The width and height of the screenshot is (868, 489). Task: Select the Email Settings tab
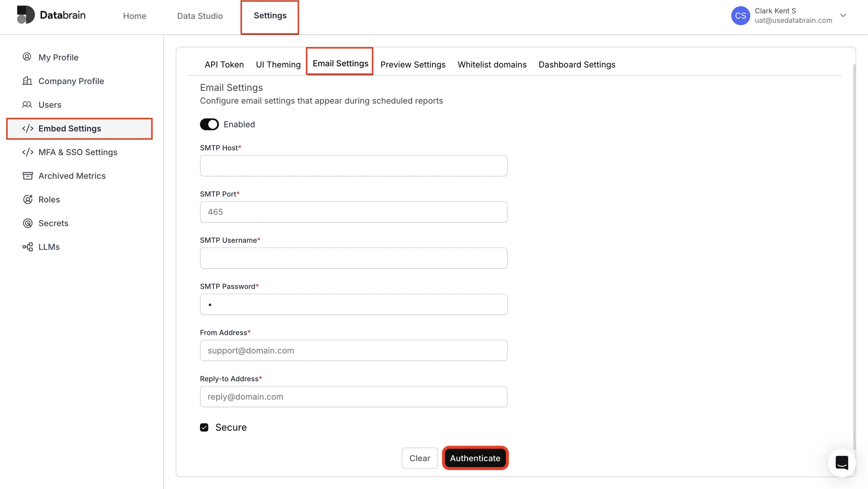pyautogui.click(x=340, y=63)
